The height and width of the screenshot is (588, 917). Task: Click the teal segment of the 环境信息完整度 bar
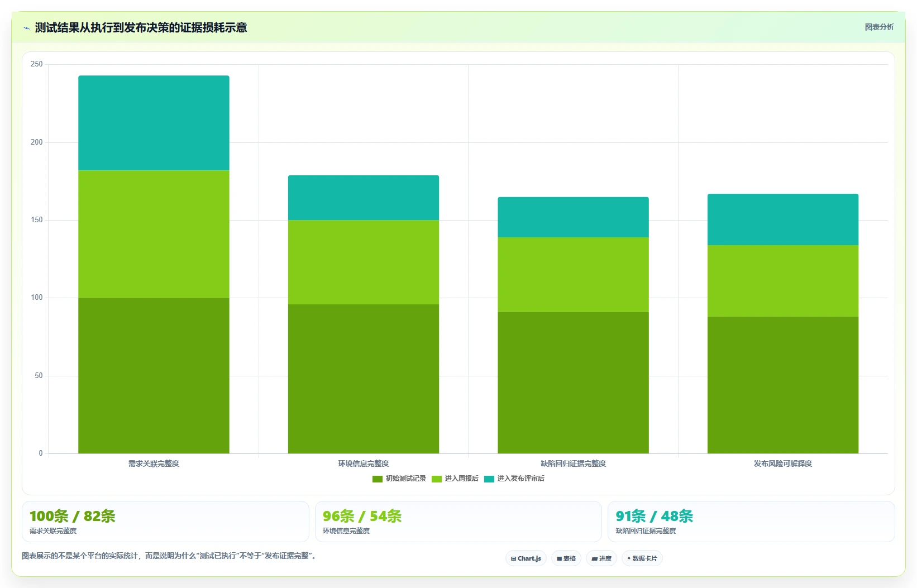[x=364, y=198]
